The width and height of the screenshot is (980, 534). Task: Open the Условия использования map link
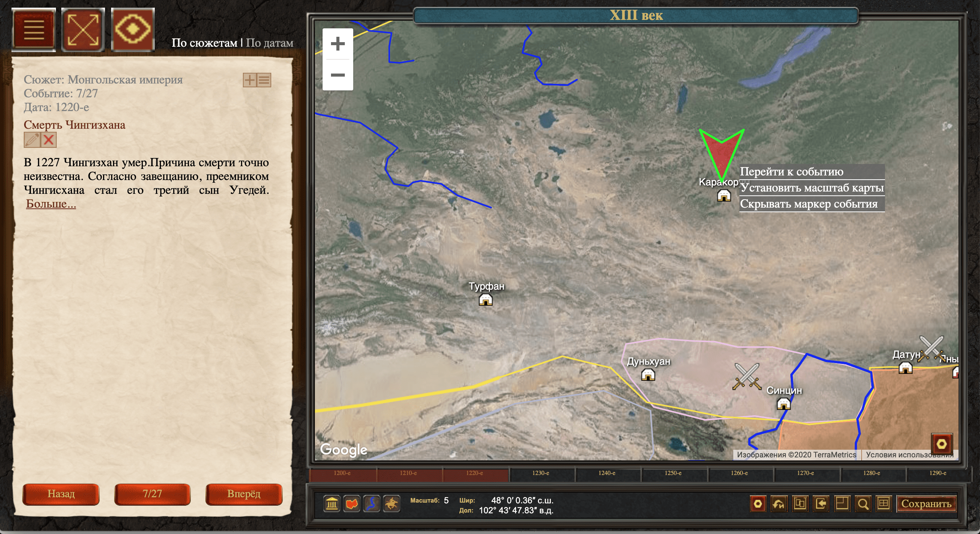tap(910, 455)
